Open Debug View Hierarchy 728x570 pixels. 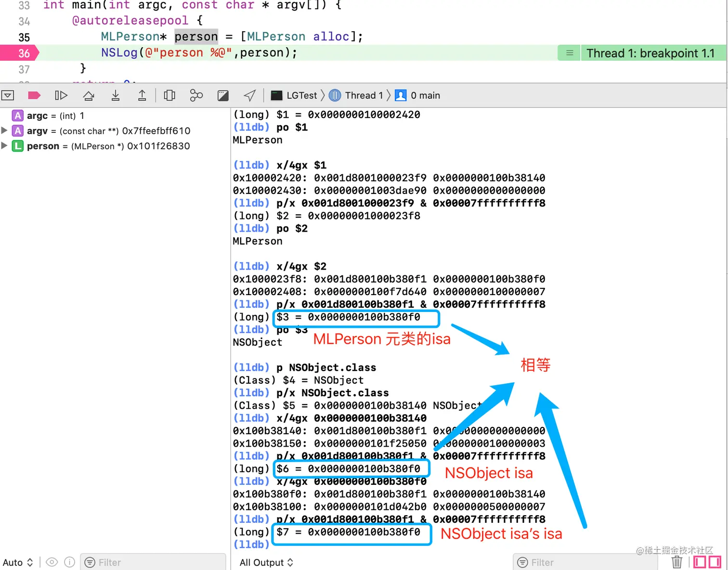pyautogui.click(x=169, y=95)
